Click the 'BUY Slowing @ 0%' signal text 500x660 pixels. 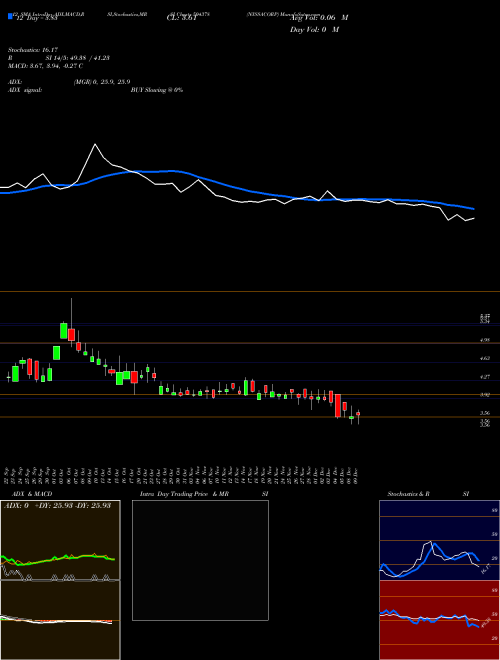click(157, 90)
